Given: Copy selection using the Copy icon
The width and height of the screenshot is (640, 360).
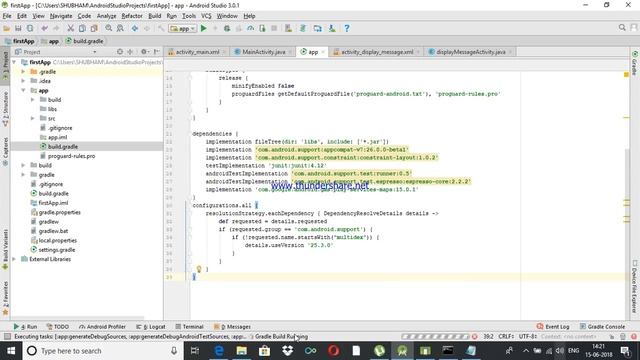Looking at the screenshot, I should pyautogui.click(x=82, y=28).
